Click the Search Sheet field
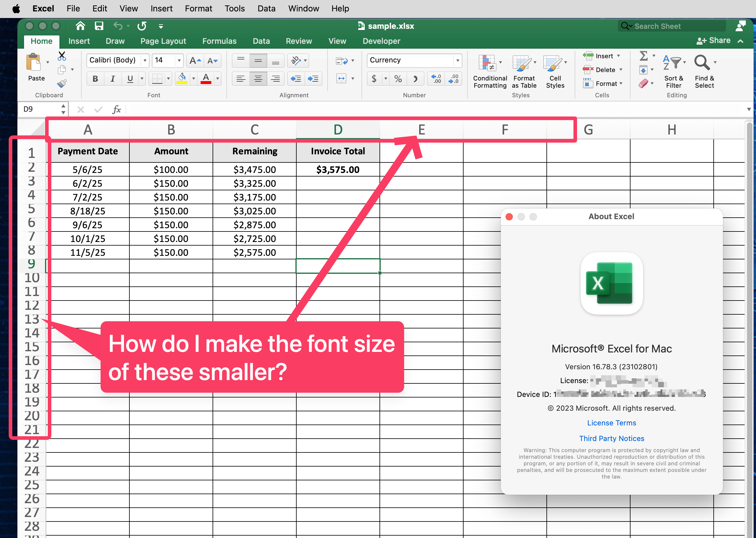 click(672, 26)
